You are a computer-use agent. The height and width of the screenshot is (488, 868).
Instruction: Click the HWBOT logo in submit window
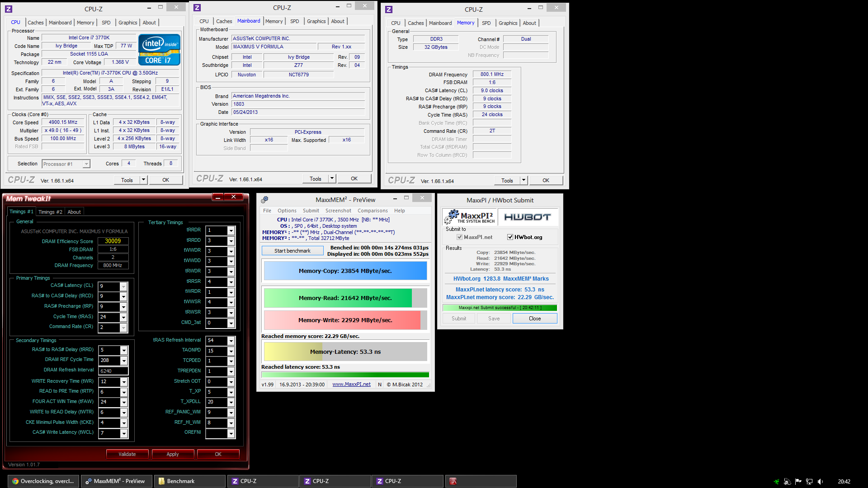527,217
